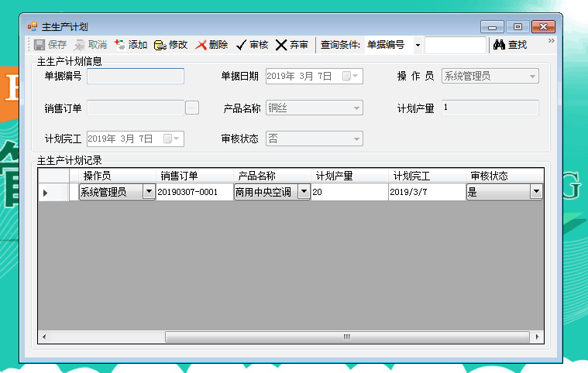Click the query search text box

pos(456,46)
